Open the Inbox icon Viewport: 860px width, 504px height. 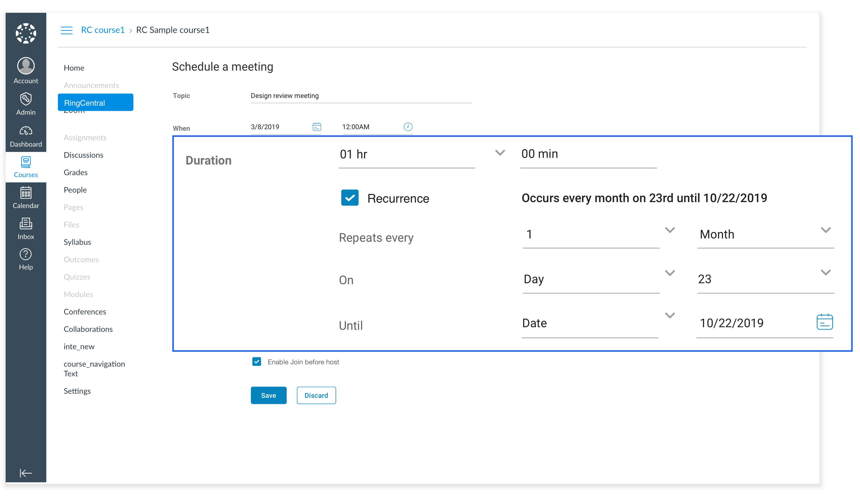point(26,224)
